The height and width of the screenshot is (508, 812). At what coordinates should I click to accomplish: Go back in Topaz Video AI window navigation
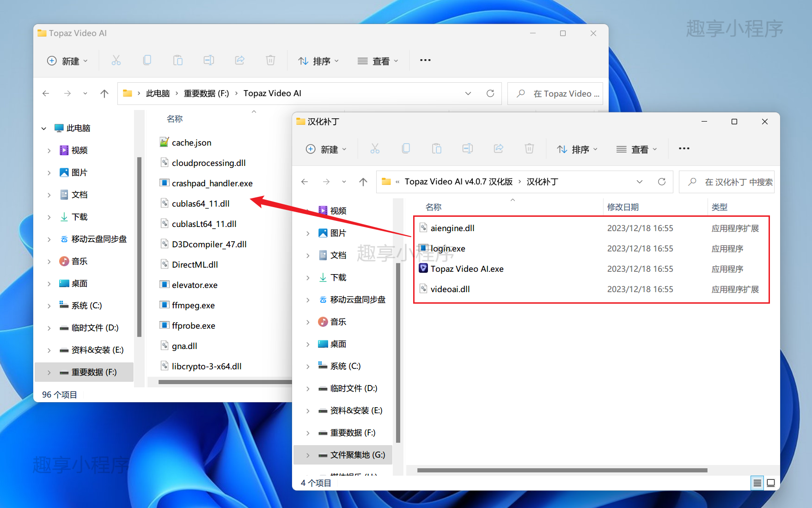click(46, 93)
